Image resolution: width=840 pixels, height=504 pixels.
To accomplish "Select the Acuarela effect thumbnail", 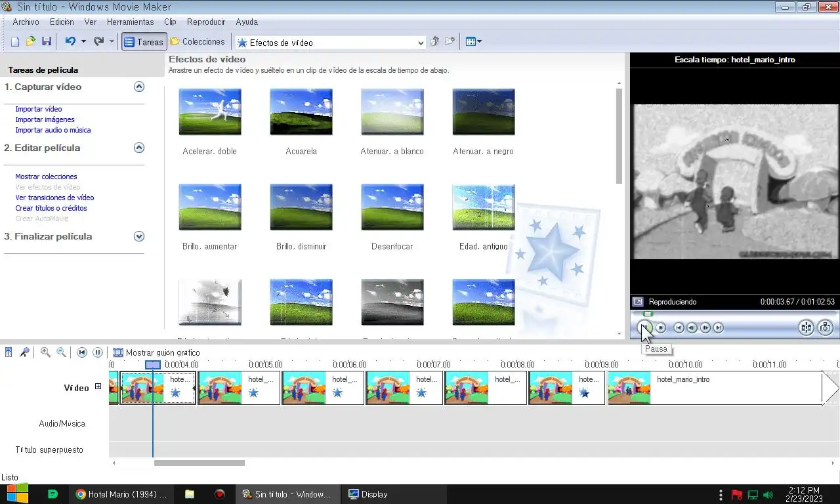I will point(301,112).
